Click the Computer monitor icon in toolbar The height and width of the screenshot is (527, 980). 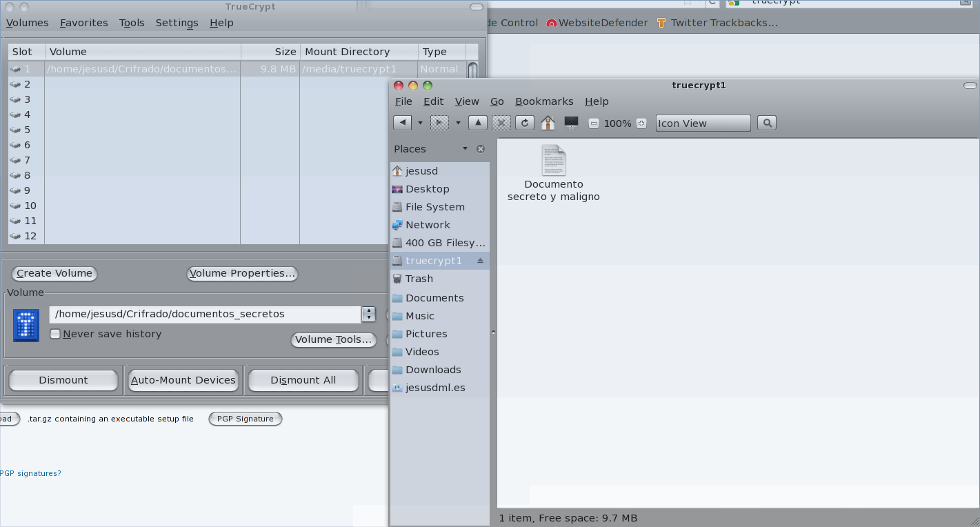tap(571, 123)
